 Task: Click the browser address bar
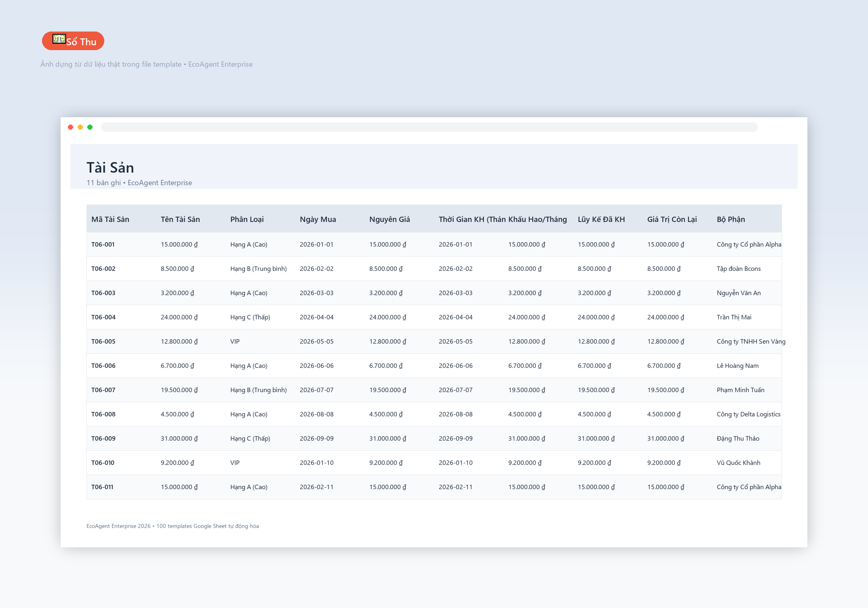(x=429, y=127)
